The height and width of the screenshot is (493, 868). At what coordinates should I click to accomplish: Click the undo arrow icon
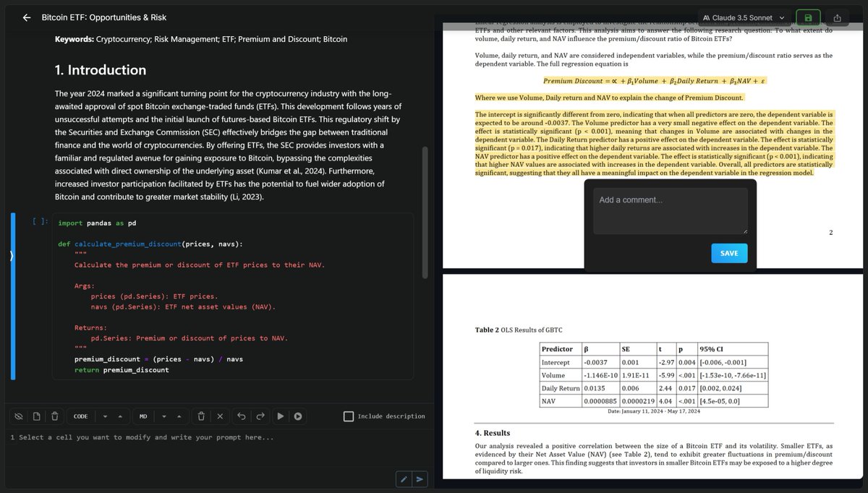(241, 416)
